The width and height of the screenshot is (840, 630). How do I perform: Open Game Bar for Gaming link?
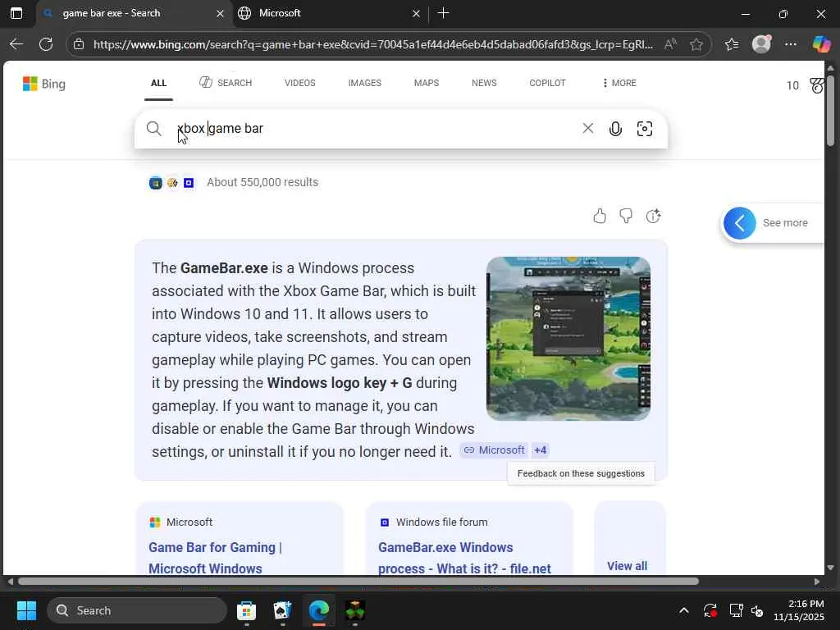tap(215, 558)
